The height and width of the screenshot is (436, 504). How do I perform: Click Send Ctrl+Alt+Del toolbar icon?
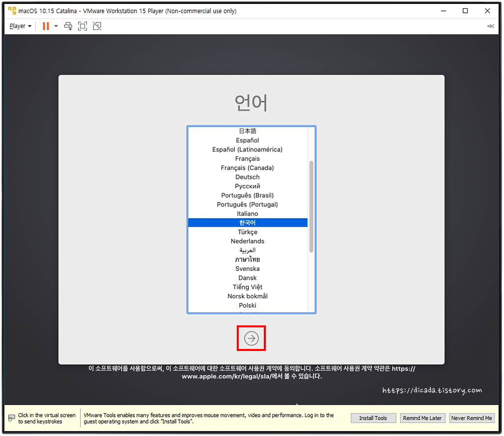coord(68,26)
